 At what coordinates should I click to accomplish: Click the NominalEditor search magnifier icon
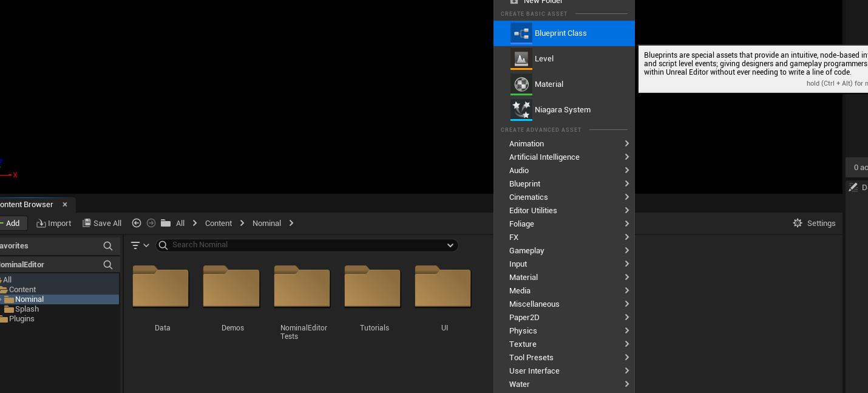tap(108, 265)
